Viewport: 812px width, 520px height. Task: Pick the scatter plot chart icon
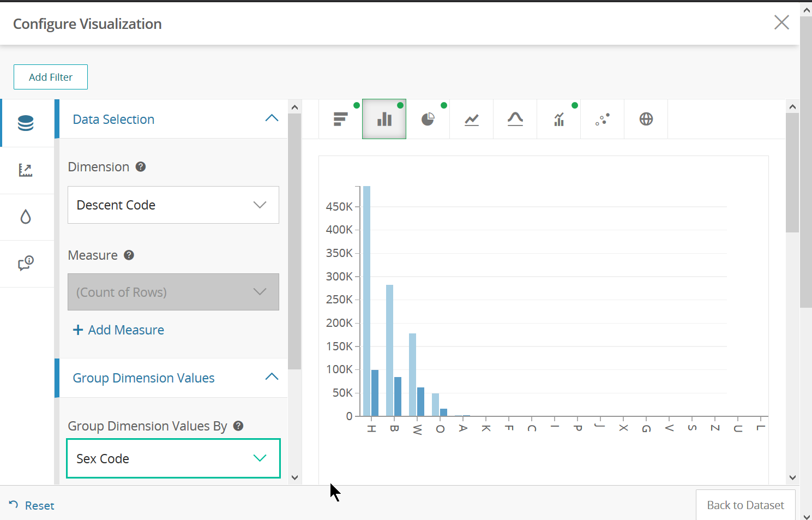point(603,119)
